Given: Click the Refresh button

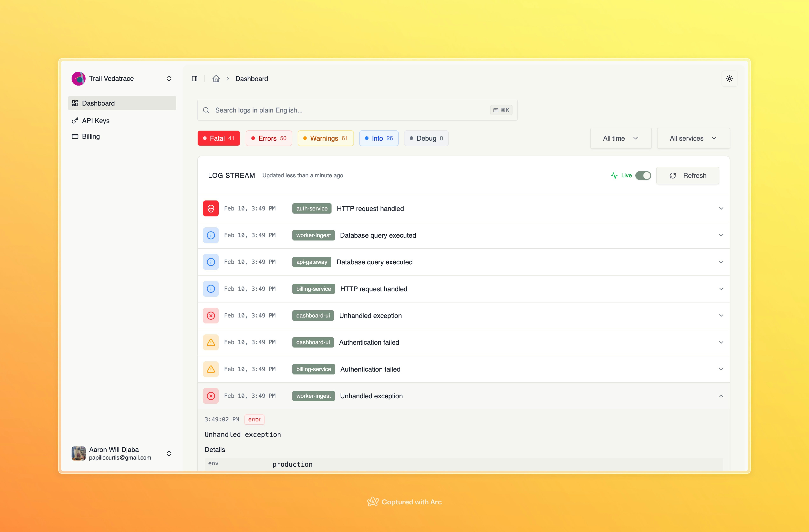Looking at the screenshot, I should tap(687, 175).
